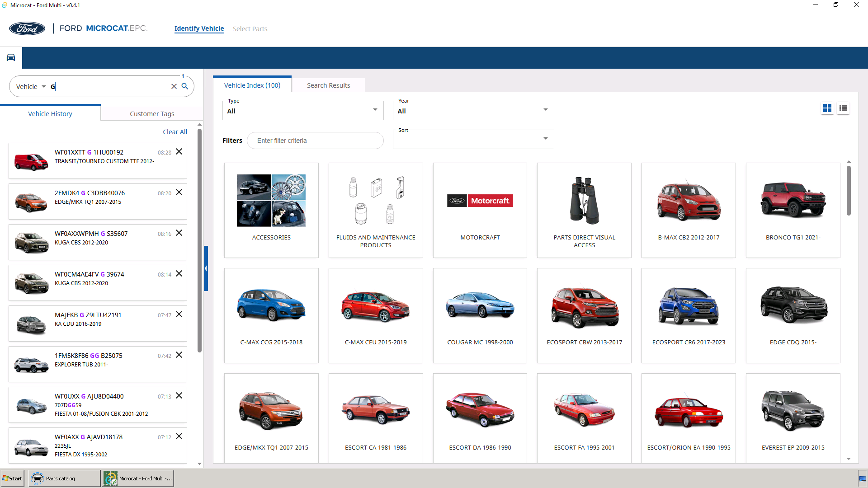The height and width of the screenshot is (488, 868).
Task: Switch to list view icon
Action: tap(843, 108)
